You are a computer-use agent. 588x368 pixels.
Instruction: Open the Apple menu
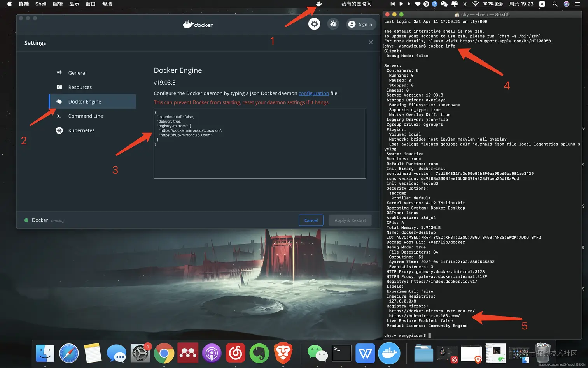pos(9,4)
